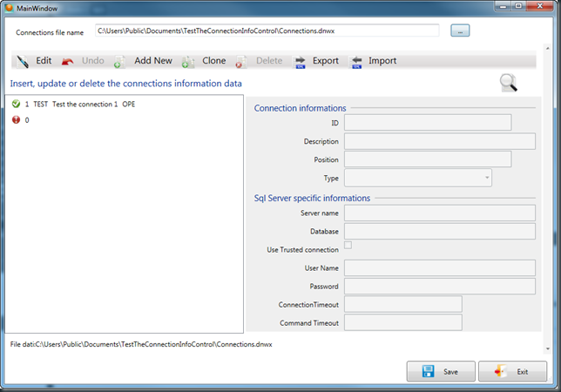Click into the Connections file name field
The width and height of the screenshot is (561, 392).
(267, 31)
